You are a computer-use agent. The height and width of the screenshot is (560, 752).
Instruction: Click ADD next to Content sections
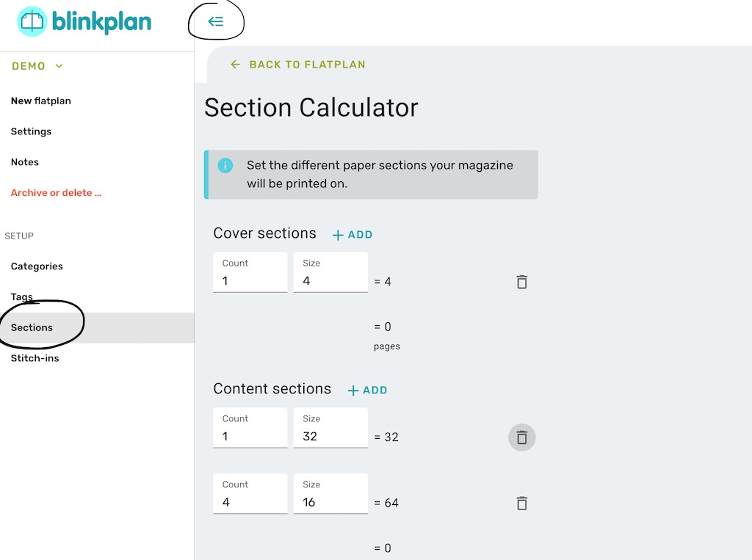pyautogui.click(x=367, y=390)
